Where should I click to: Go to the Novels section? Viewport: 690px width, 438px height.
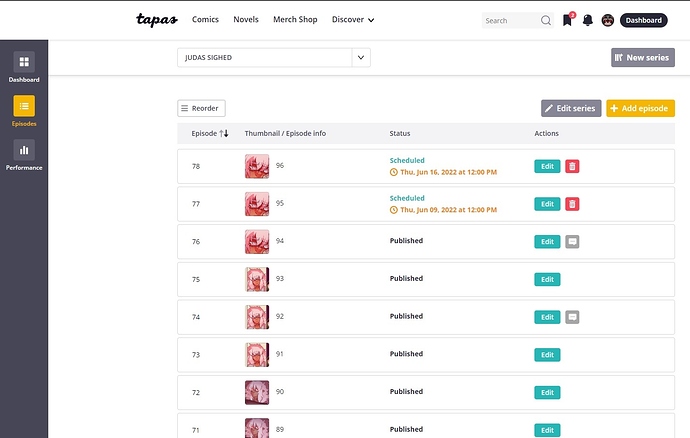(246, 20)
